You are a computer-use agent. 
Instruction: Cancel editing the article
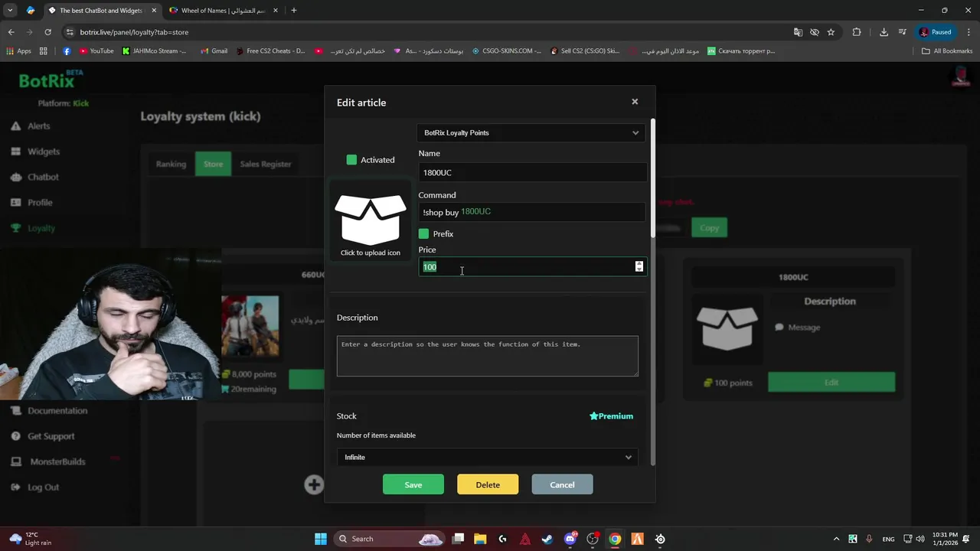(x=562, y=484)
